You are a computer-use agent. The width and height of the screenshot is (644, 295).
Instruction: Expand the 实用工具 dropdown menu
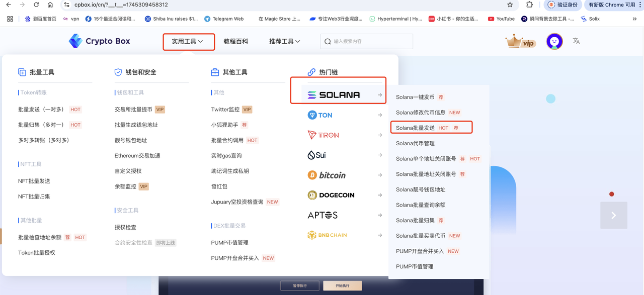pos(188,41)
